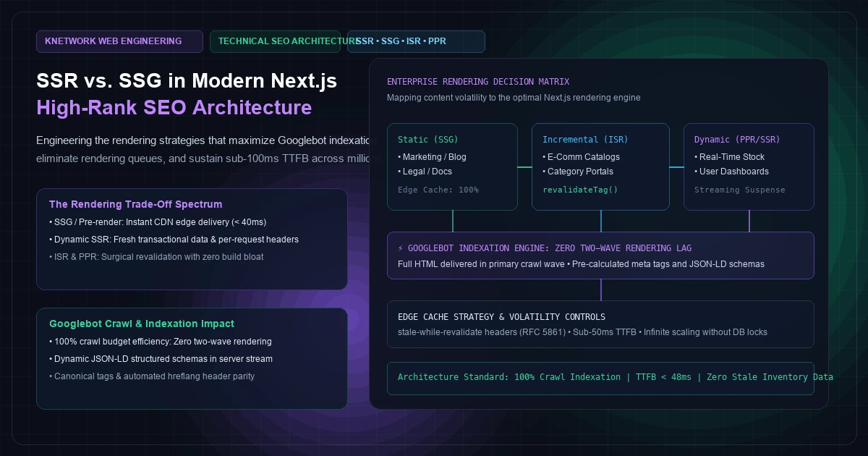Select The Rendering Trade-Off Spectrum heading

click(135, 204)
